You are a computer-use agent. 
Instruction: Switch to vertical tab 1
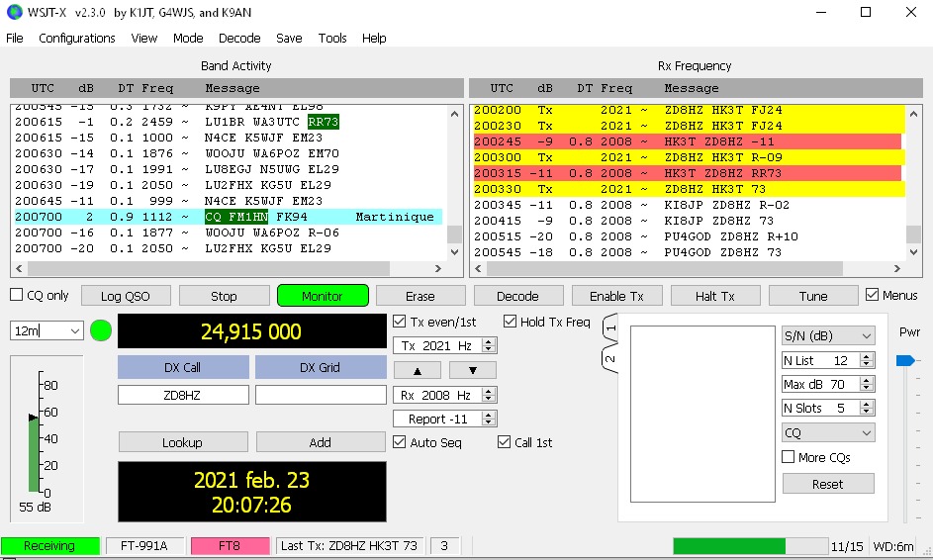(610, 328)
